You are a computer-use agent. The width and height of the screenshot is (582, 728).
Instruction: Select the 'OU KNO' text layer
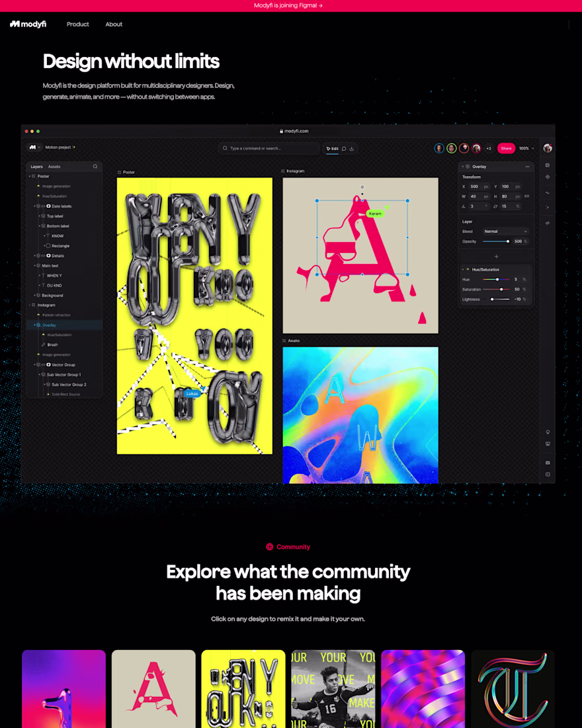coord(54,285)
